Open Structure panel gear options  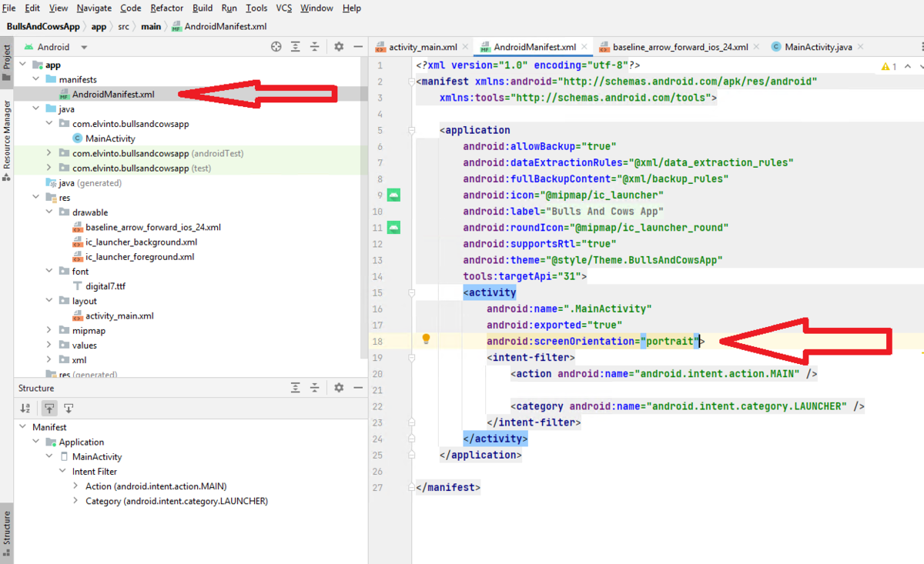coord(339,389)
